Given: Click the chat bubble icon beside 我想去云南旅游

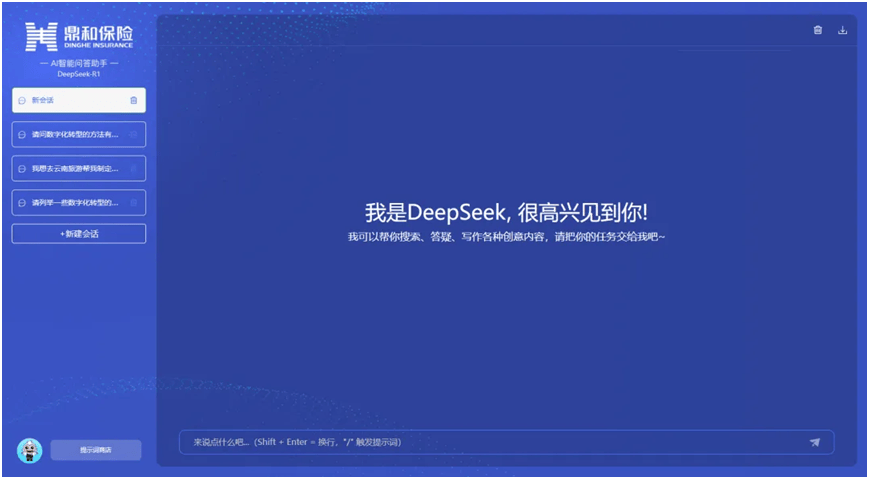Looking at the screenshot, I should coord(22,169).
